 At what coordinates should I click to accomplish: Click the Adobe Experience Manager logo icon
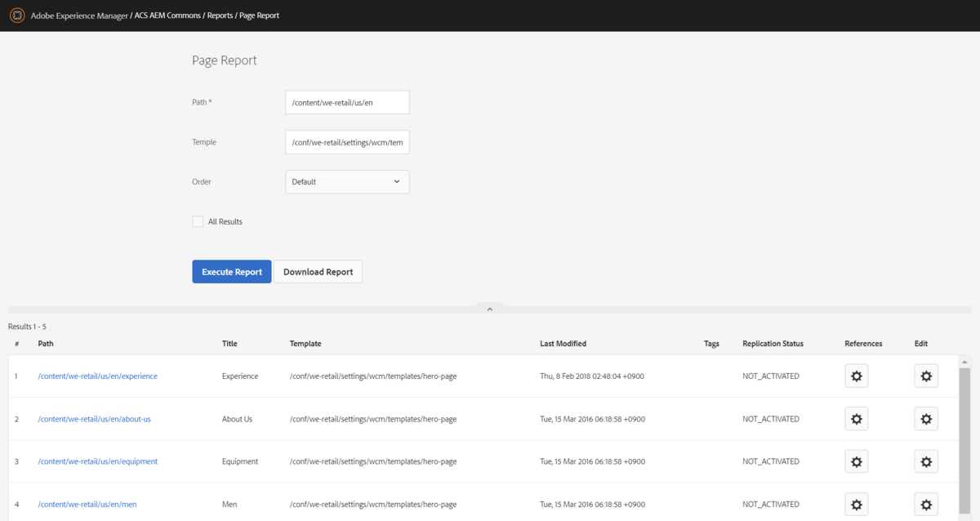coord(16,16)
